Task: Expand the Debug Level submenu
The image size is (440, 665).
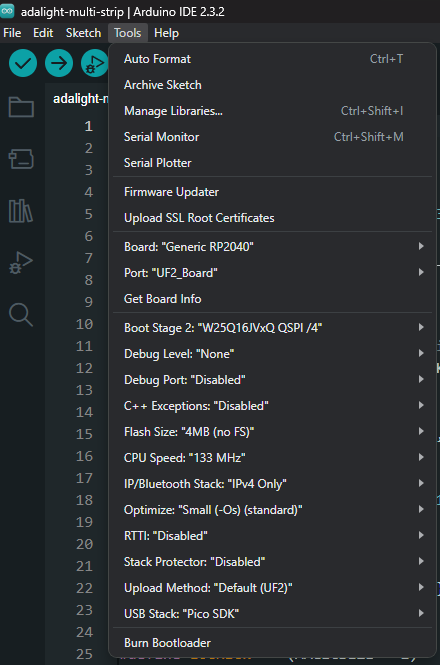Action: point(272,354)
